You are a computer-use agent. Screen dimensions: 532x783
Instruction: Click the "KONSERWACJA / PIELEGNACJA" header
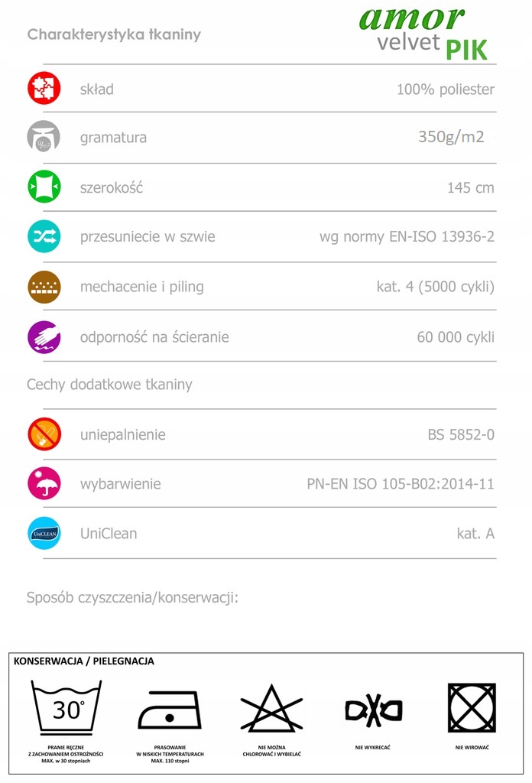[x=84, y=661]
